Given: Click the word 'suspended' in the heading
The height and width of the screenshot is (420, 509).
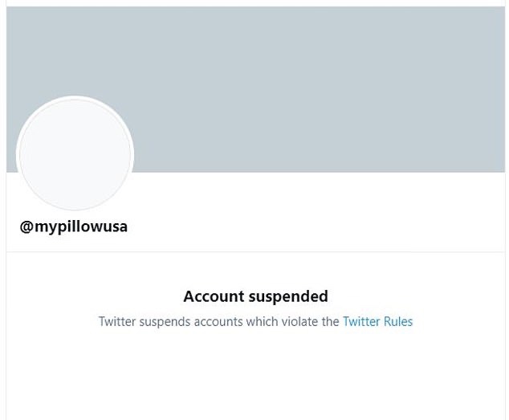Looking at the screenshot, I should (x=287, y=296).
